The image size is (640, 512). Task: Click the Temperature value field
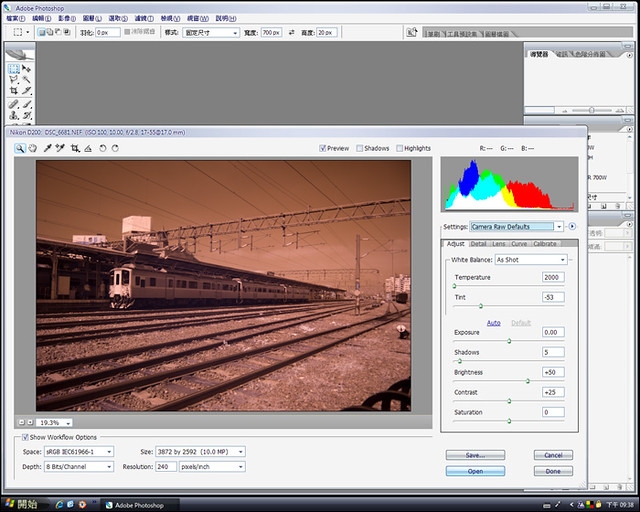[553, 277]
